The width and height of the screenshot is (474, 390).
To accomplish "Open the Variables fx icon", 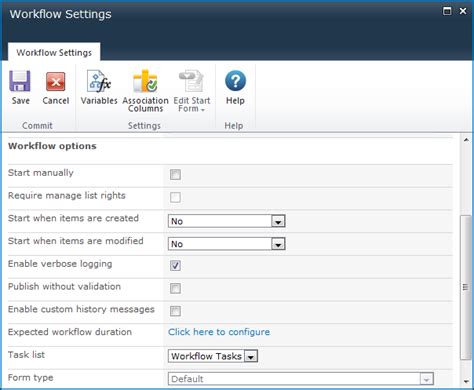I will tap(99, 81).
